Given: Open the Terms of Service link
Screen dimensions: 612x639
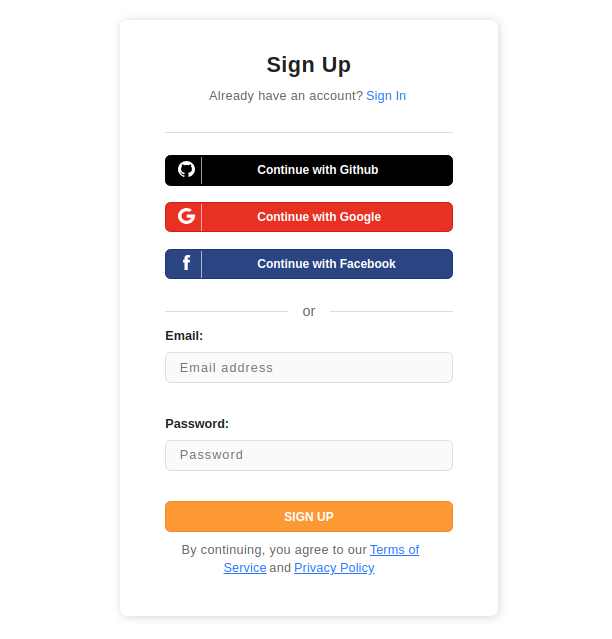Looking at the screenshot, I should pyautogui.click(x=394, y=550).
